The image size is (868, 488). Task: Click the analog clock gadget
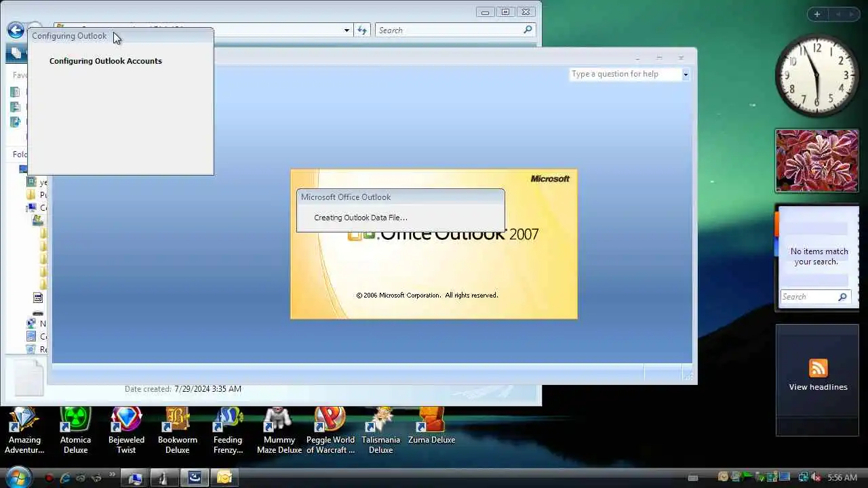pyautogui.click(x=816, y=76)
